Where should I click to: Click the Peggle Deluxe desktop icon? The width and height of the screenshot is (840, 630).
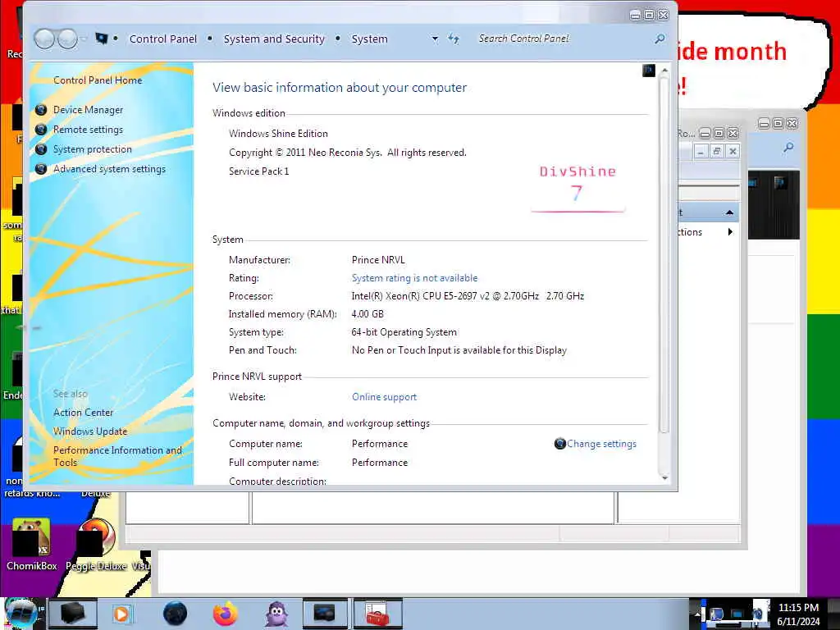click(x=97, y=544)
